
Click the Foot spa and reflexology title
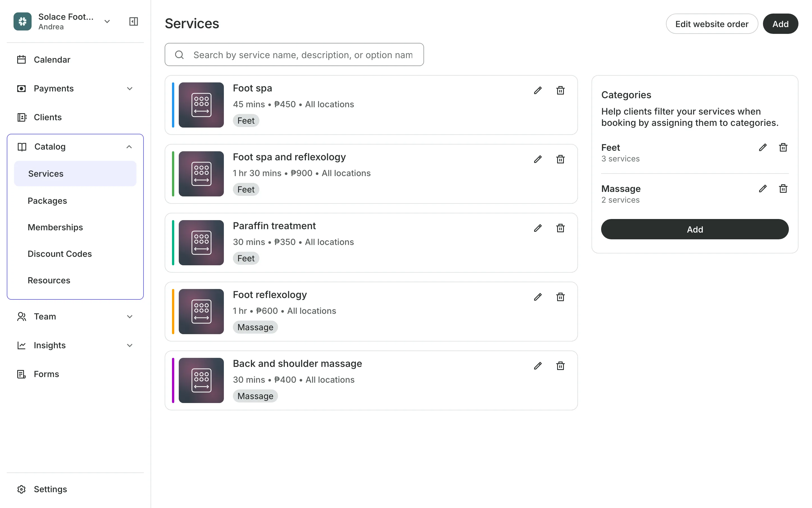point(289,157)
